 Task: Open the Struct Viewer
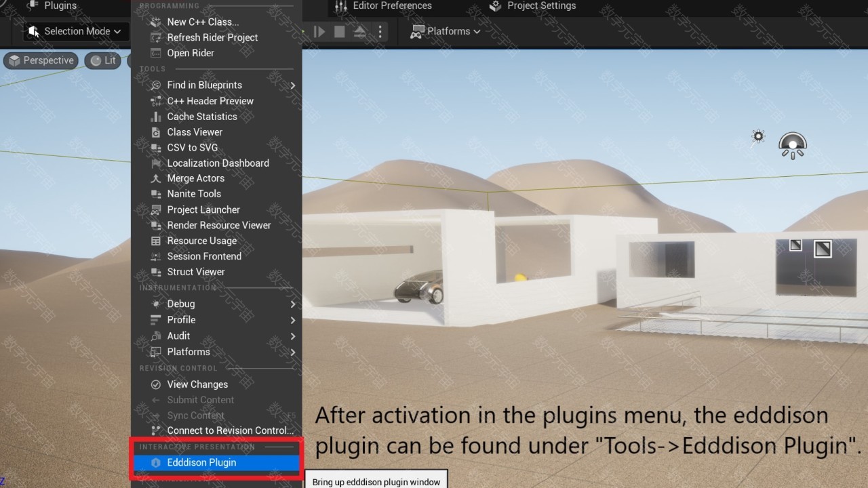(216, 272)
